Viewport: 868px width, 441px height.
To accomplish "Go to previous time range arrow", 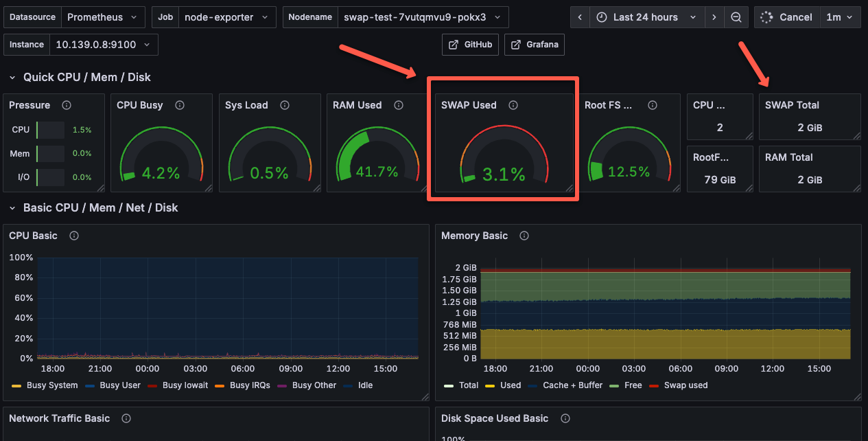I will click(580, 17).
